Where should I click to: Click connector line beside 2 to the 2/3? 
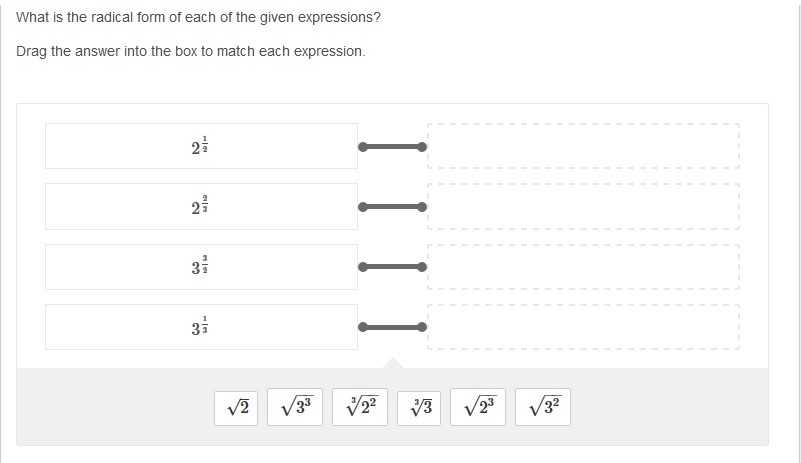click(393, 207)
